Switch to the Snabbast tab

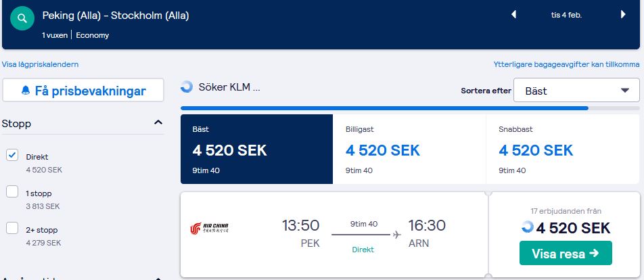click(562, 149)
